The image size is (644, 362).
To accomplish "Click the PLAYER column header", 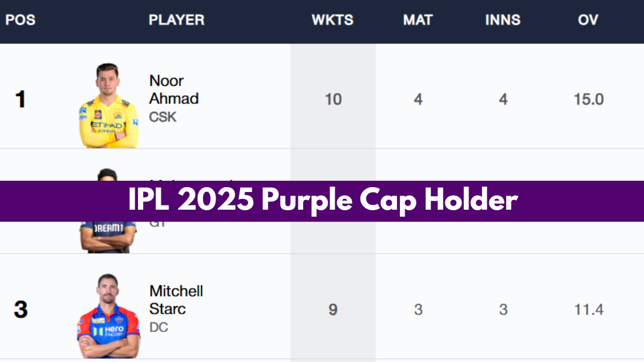I will click(177, 20).
